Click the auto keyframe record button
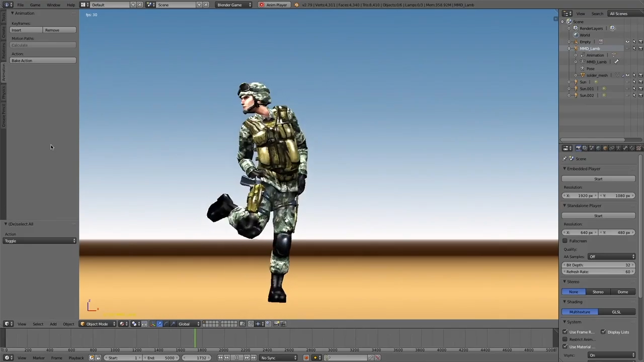The height and width of the screenshot is (362, 644). click(x=306, y=358)
